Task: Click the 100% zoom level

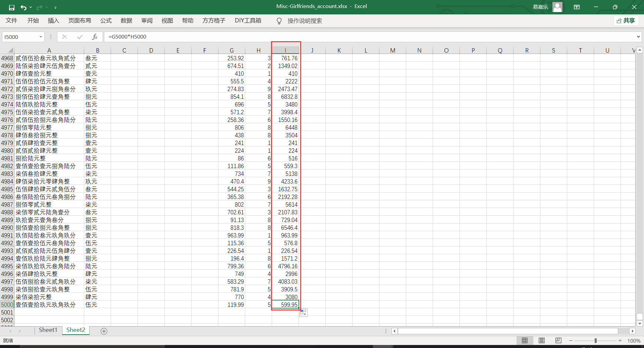Action: pos(634,341)
